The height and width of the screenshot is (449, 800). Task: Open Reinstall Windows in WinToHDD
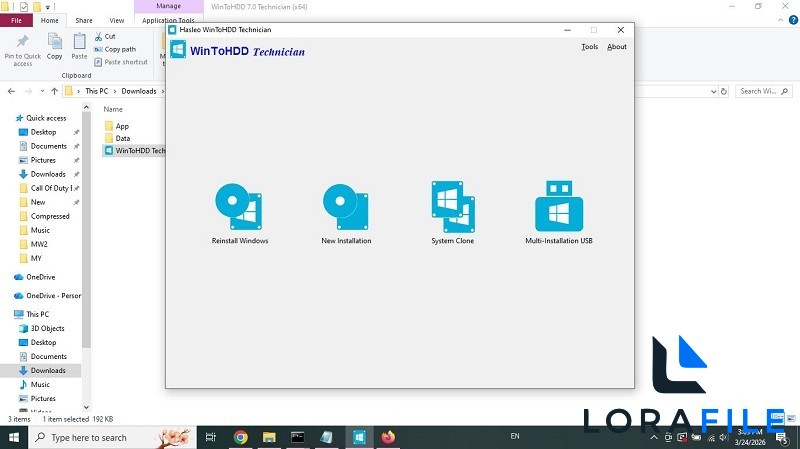(239, 213)
